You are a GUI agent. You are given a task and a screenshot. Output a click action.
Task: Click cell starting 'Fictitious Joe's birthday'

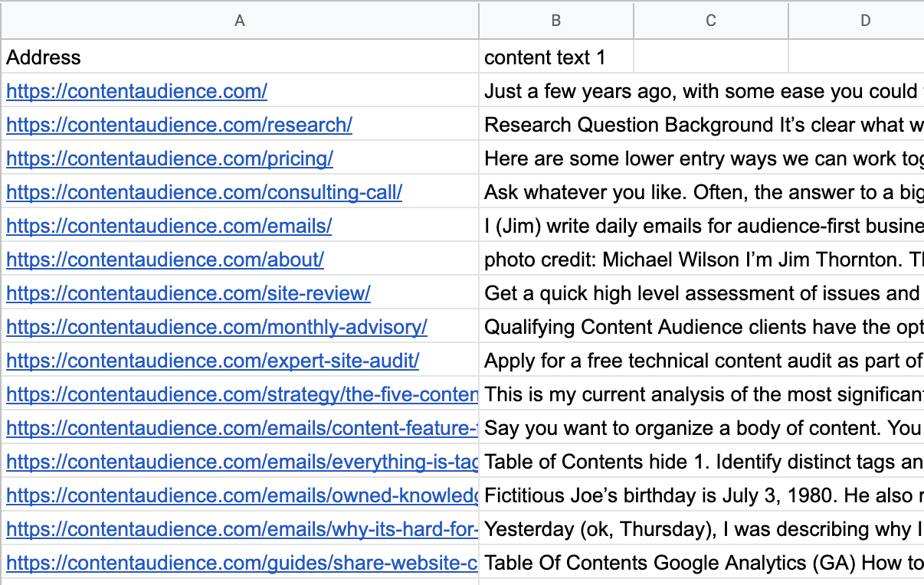(701, 495)
